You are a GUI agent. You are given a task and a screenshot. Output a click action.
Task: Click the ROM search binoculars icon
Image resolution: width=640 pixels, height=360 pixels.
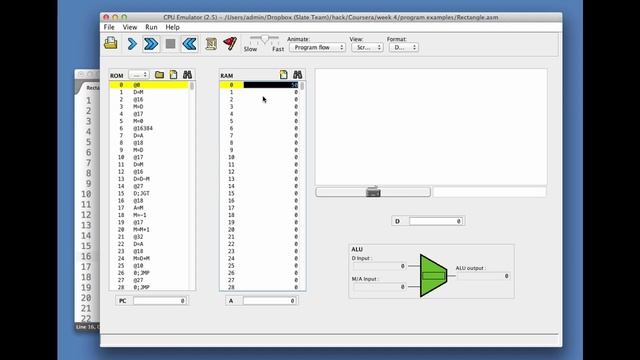(x=187, y=75)
